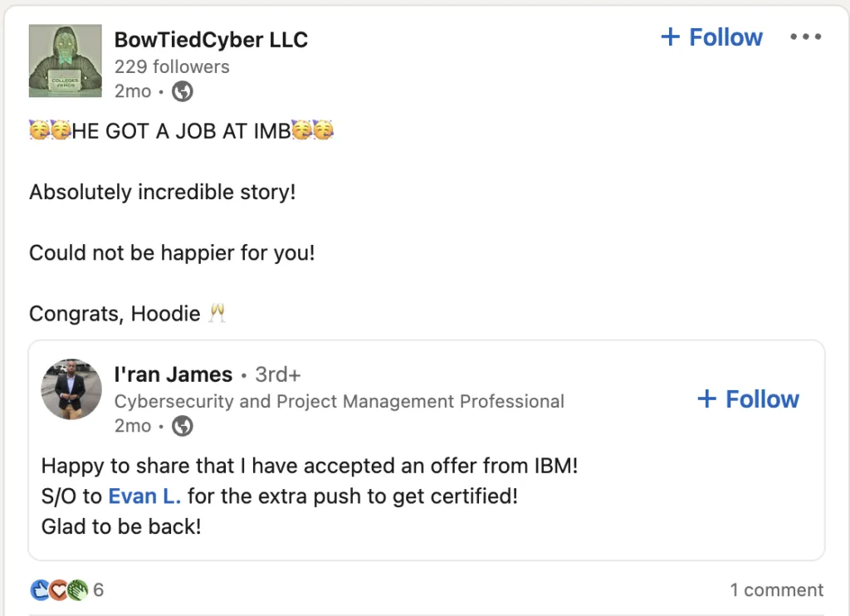Open I'ran James's profile name link

173,374
